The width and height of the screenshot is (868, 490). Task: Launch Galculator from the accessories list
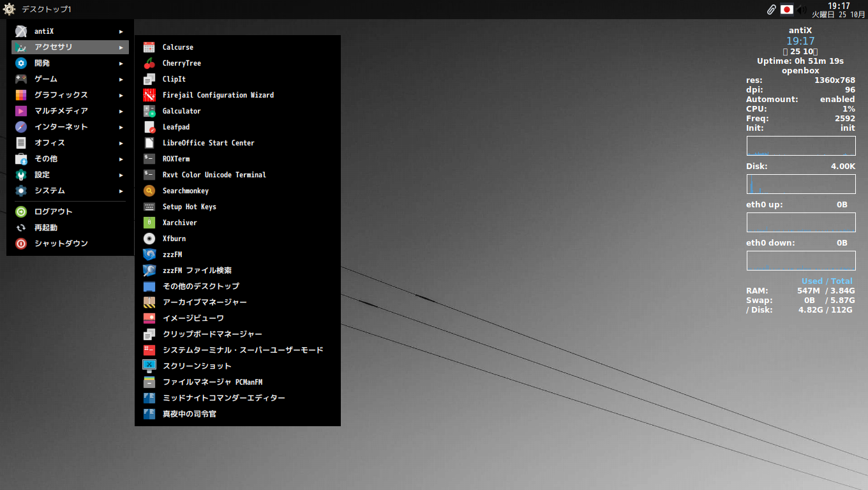pyautogui.click(x=237, y=111)
